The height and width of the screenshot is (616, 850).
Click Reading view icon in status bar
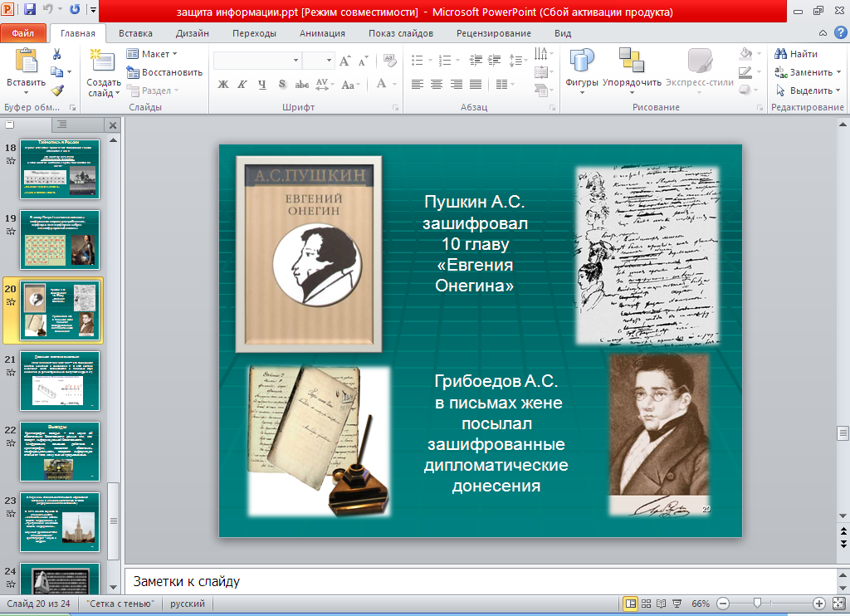pos(662,604)
